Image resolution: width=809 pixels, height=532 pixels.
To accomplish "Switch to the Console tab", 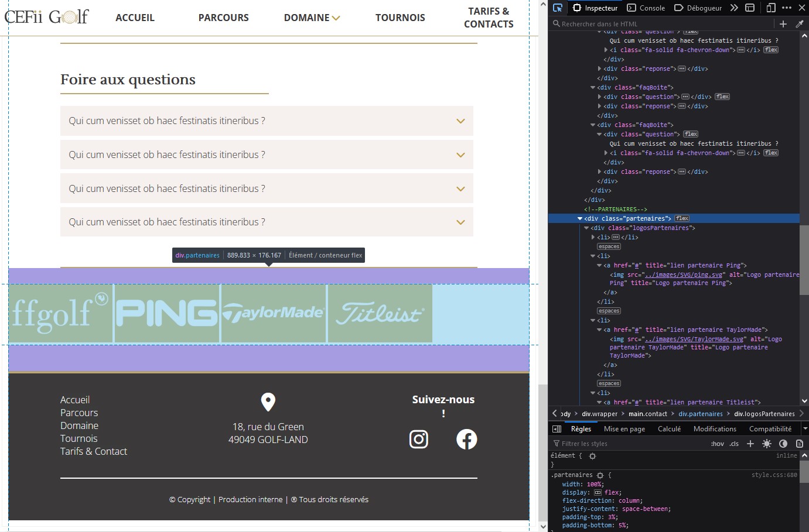I will 646,8.
